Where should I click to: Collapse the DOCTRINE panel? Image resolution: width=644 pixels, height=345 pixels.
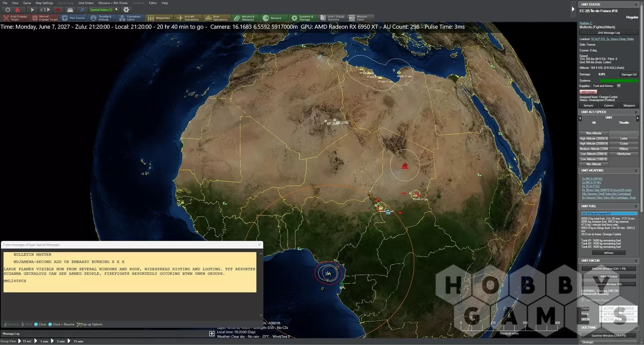point(636,328)
